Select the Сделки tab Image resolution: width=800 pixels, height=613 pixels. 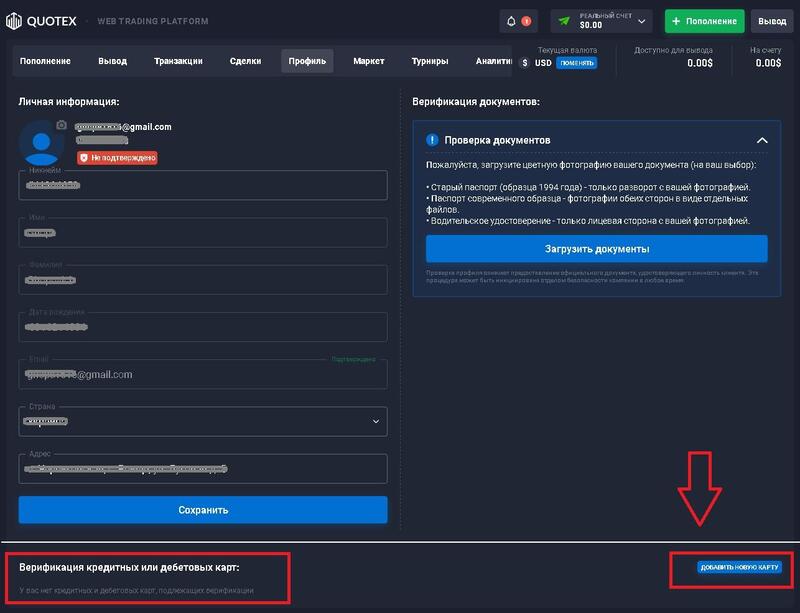(x=248, y=60)
